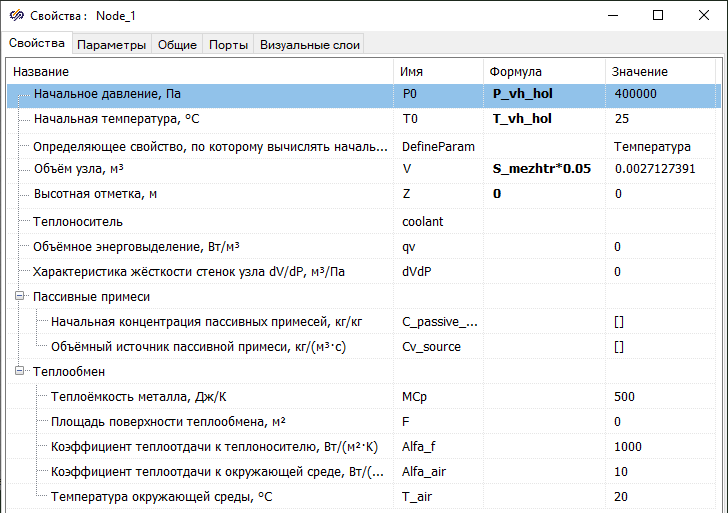Click the app icon in the title bar
The height and width of the screenshot is (513, 728).
click(x=16, y=16)
